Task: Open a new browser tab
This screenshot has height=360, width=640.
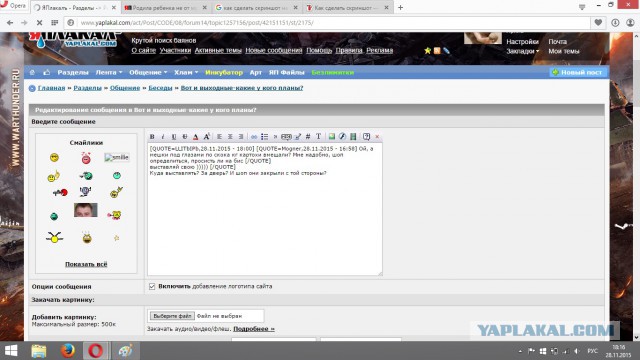Action: pos(400,7)
